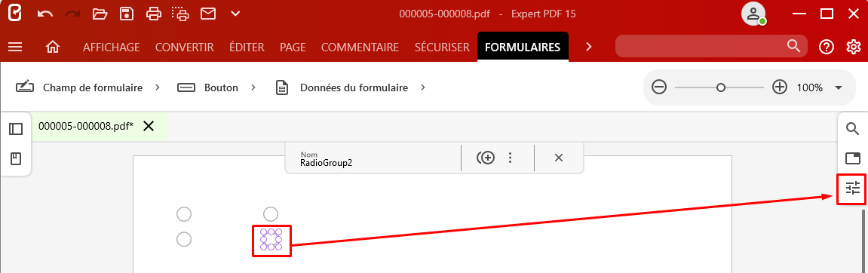
Task: Click the batch print icon
Action: pos(180,14)
